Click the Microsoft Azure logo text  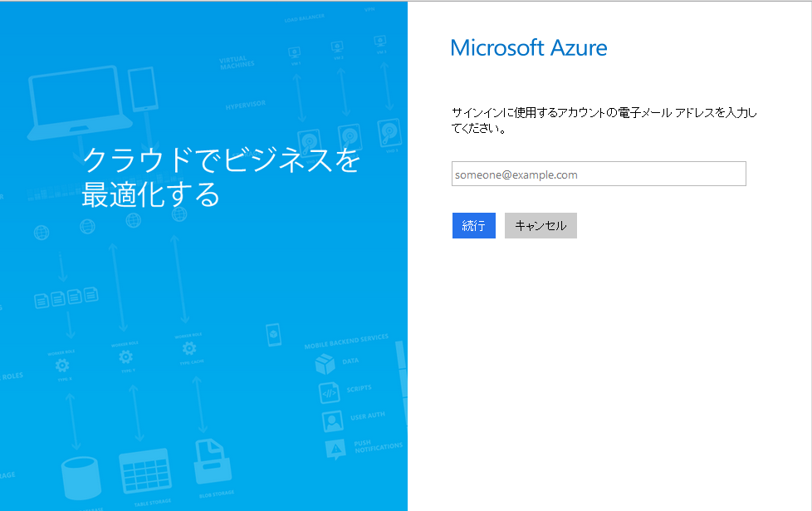pos(529,47)
